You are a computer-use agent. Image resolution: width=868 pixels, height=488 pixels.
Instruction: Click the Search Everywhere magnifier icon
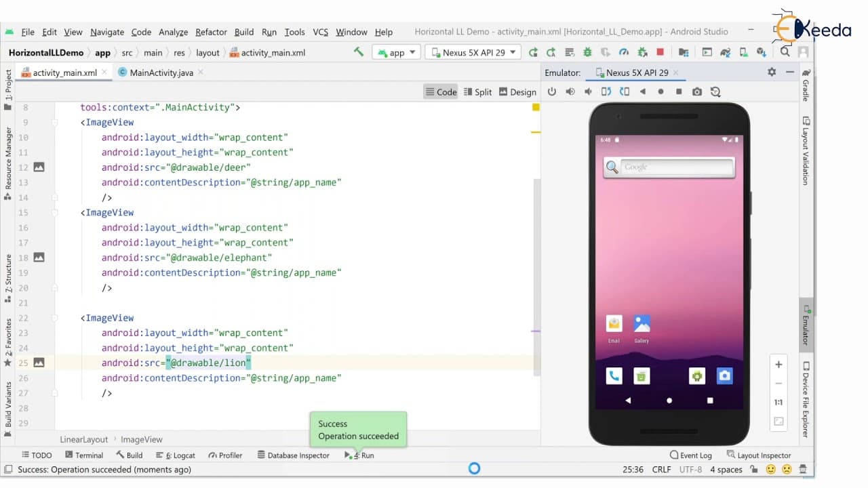point(785,52)
